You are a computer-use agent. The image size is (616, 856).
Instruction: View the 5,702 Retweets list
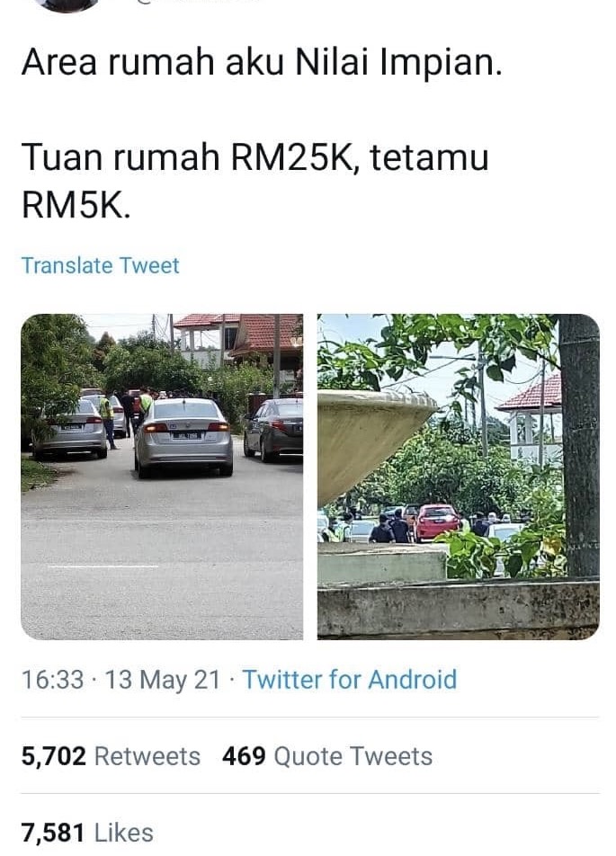111,756
